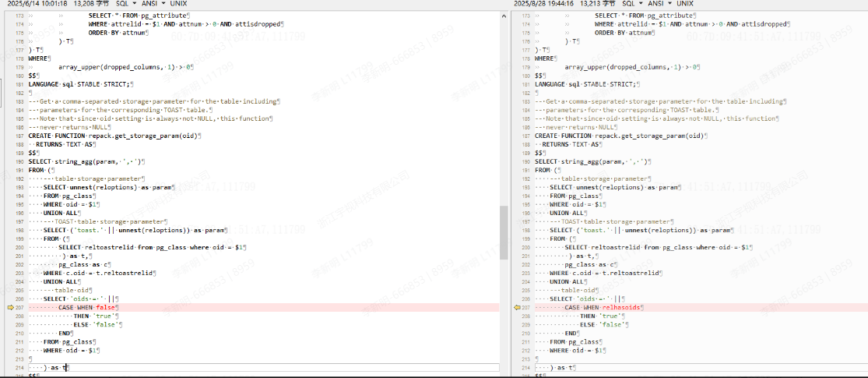Click 'array_upper(dropped_columns, 1) > 0' in left pane
This screenshot has width=868, height=378.
[x=123, y=67]
